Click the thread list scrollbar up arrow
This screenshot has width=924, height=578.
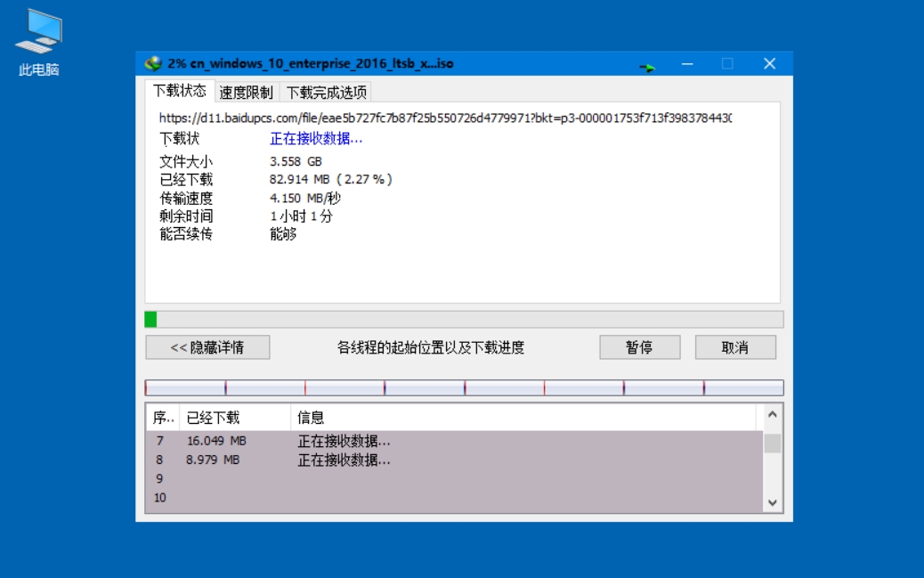point(773,415)
